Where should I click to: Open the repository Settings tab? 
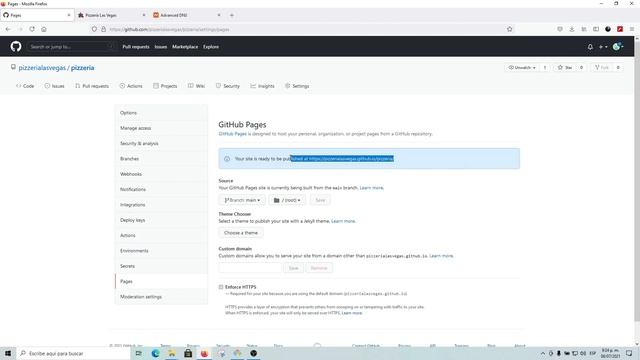297,86
